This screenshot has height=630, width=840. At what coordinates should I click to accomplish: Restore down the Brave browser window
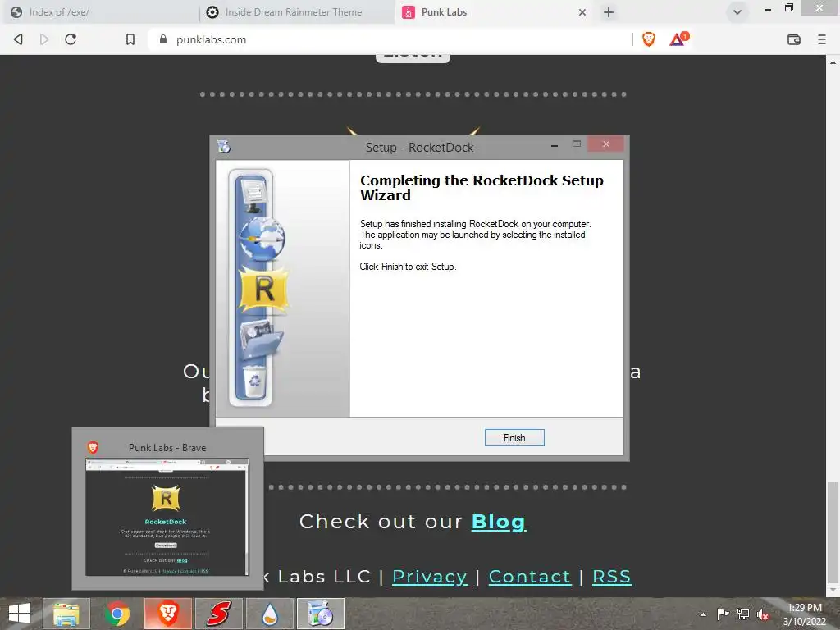coord(788,8)
